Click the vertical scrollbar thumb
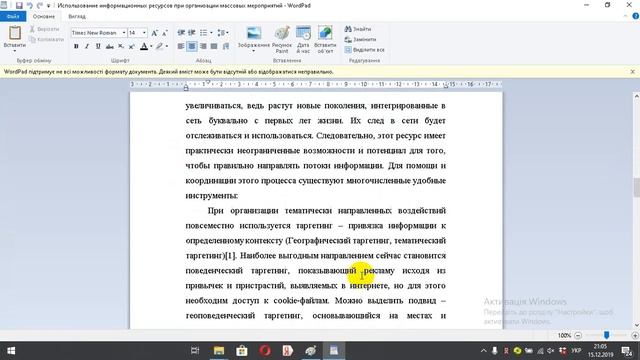Viewport: 640px width, 360px height. 636,187
